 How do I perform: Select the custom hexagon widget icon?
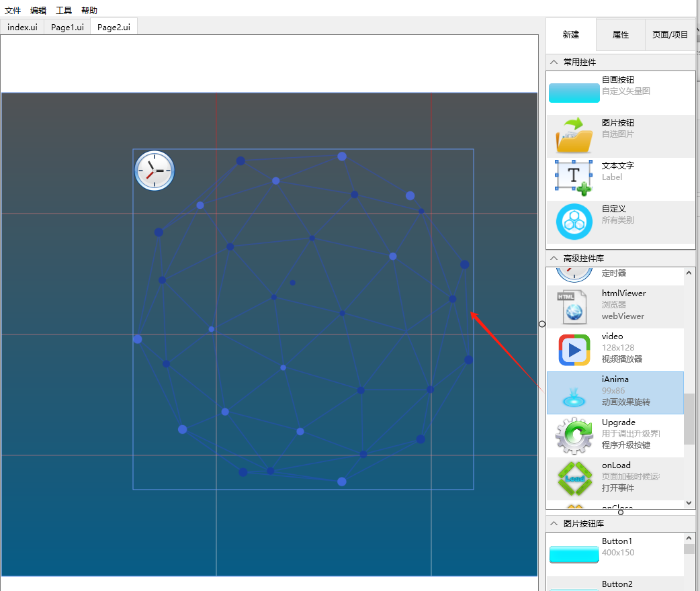pyautogui.click(x=574, y=221)
